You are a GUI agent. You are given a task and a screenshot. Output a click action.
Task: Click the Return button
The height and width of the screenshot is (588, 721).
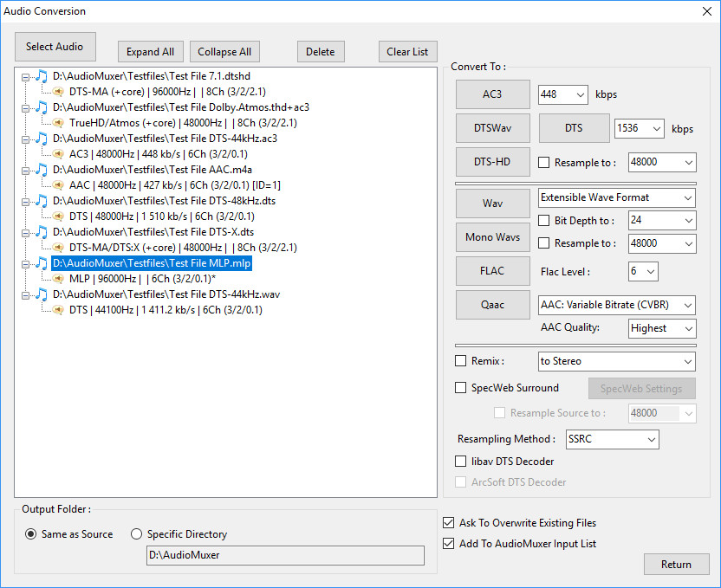tap(677, 564)
